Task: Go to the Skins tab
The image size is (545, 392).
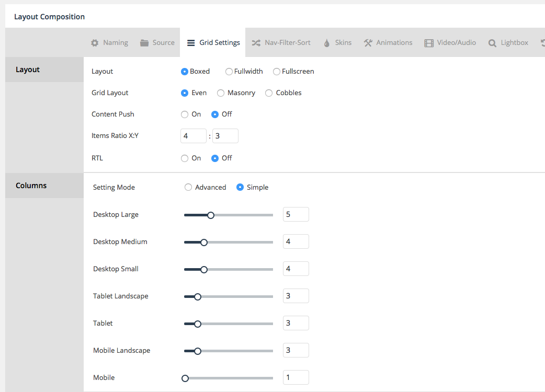Action: point(337,42)
